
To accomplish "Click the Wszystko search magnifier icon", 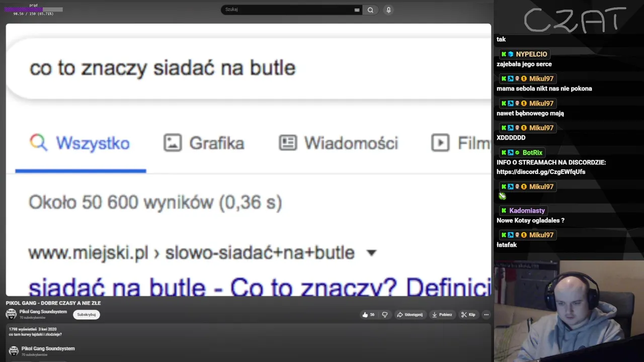I will (38, 143).
